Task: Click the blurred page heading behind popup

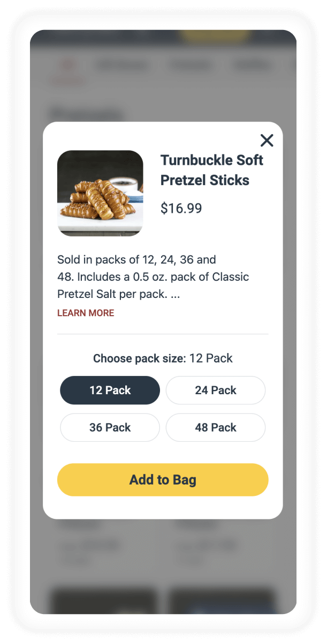Action: coord(86,113)
